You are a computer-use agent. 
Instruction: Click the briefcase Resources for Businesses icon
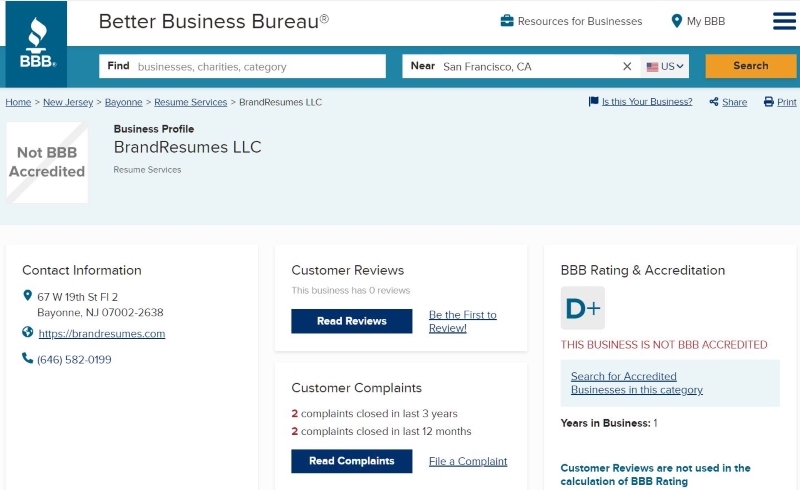(x=507, y=21)
